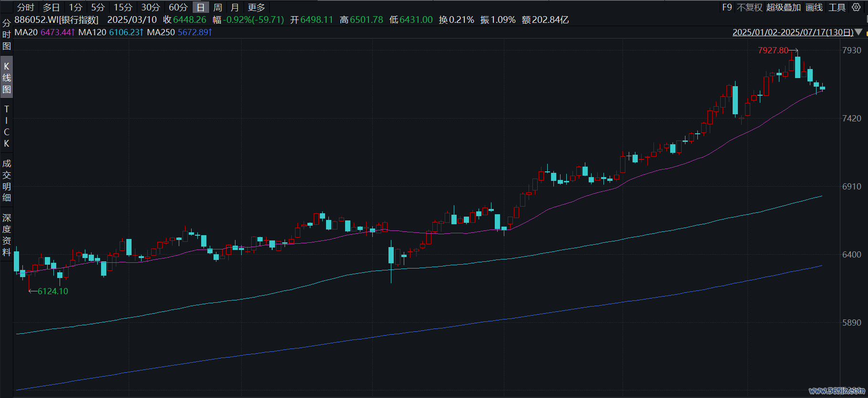The width and height of the screenshot is (868, 398).
Task: Switch to the 周 weekly tab
Action: point(218,7)
